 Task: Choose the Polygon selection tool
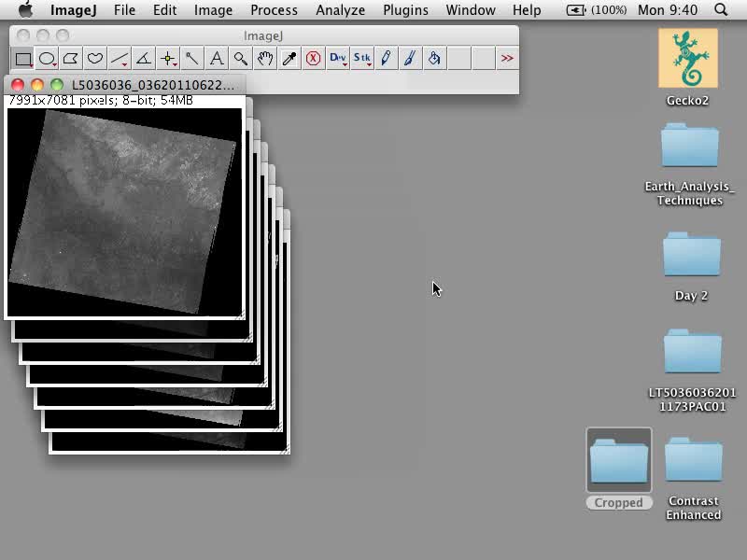71,59
